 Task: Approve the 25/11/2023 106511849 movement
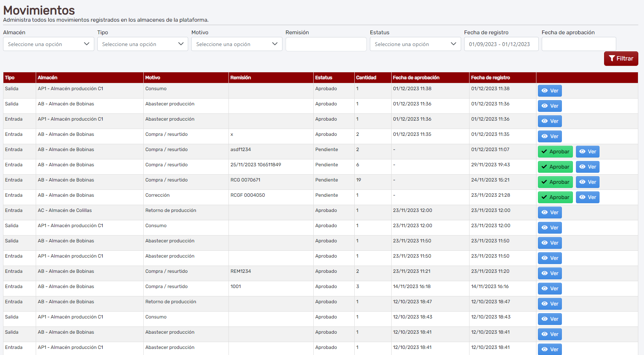pos(555,167)
